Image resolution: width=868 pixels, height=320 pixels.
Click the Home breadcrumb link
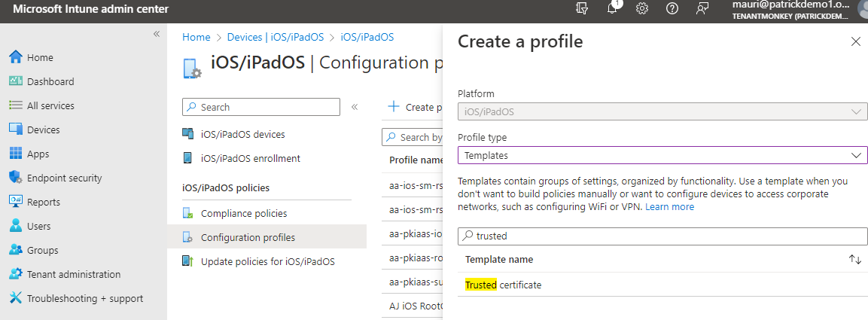click(x=196, y=37)
